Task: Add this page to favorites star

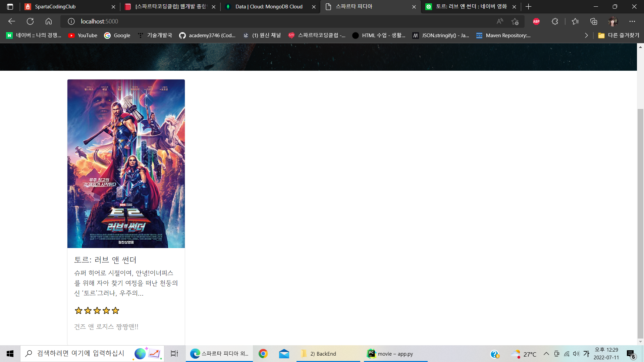Action: (515, 21)
